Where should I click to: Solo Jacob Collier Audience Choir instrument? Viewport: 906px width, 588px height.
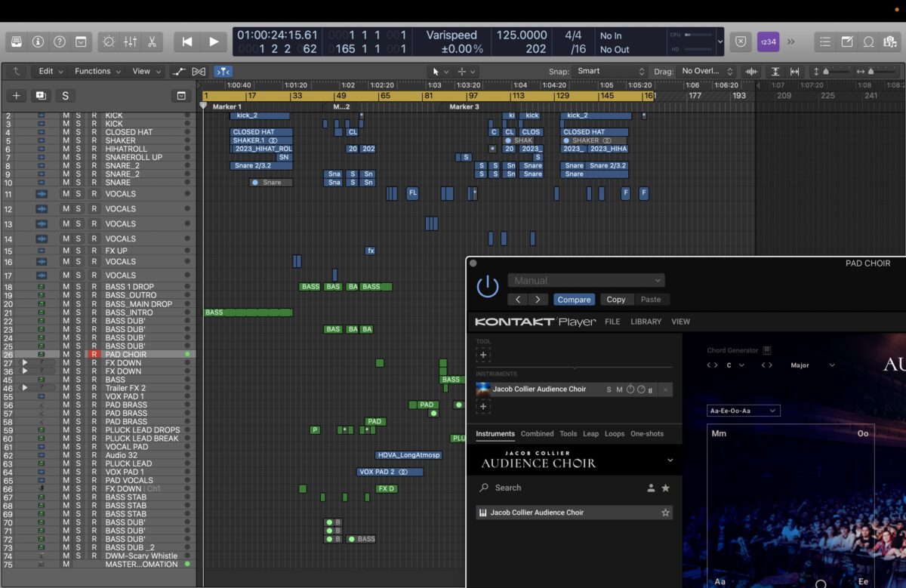point(609,389)
